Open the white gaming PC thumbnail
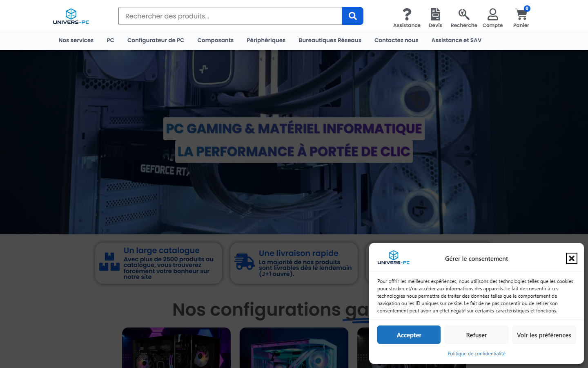 294,348
